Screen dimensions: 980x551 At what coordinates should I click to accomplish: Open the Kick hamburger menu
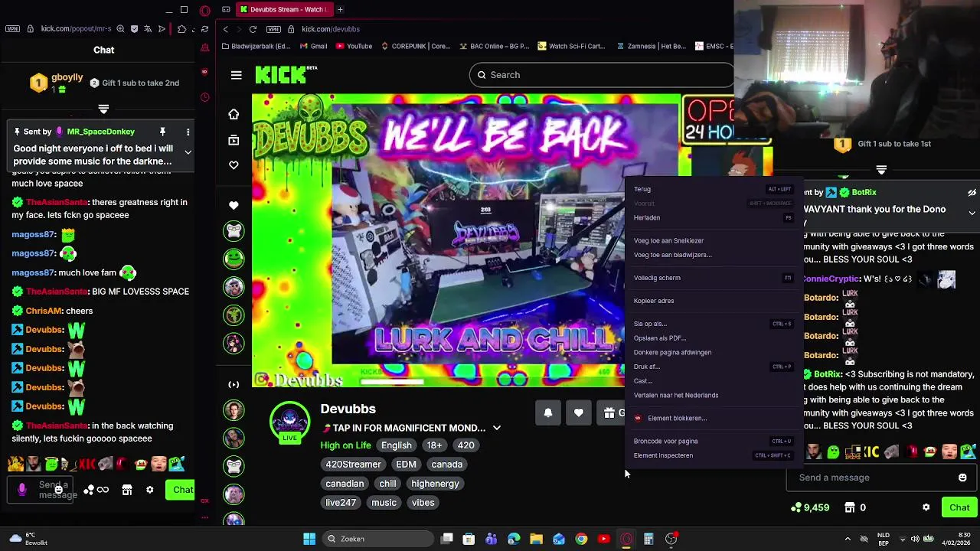[x=236, y=75]
